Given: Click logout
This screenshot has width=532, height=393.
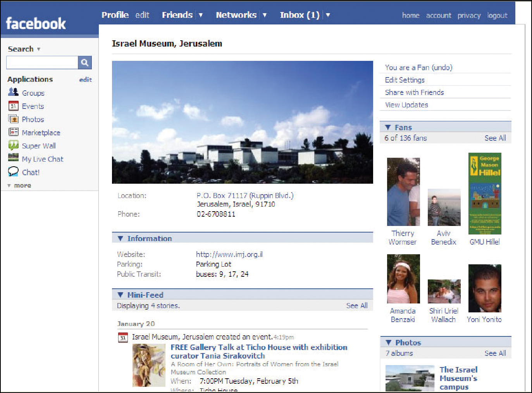Looking at the screenshot, I should pos(497,16).
